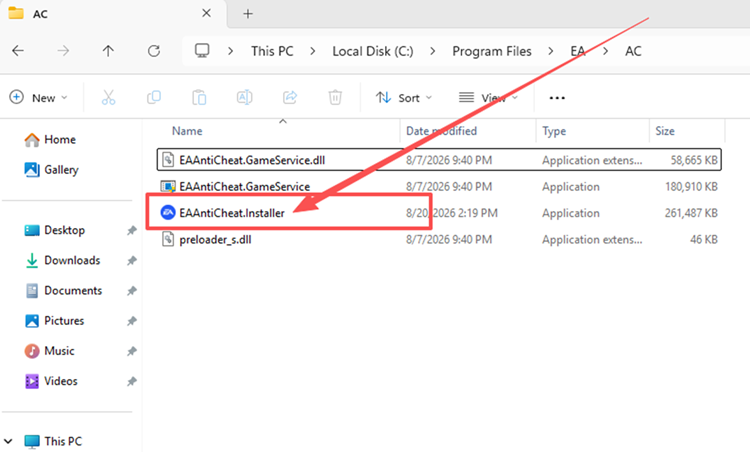Navigate up one folder level
Image resolution: width=750 pixels, height=452 pixels.
[108, 51]
